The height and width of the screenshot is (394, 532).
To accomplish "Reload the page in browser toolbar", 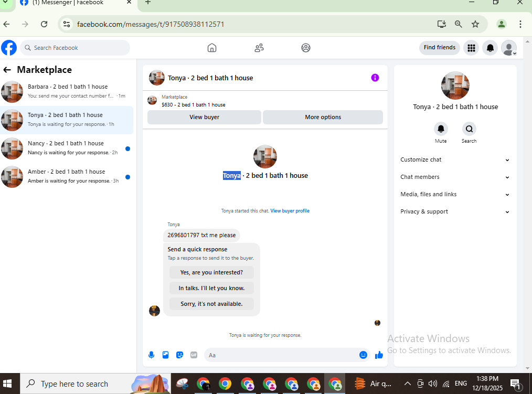I will [44, 24].
